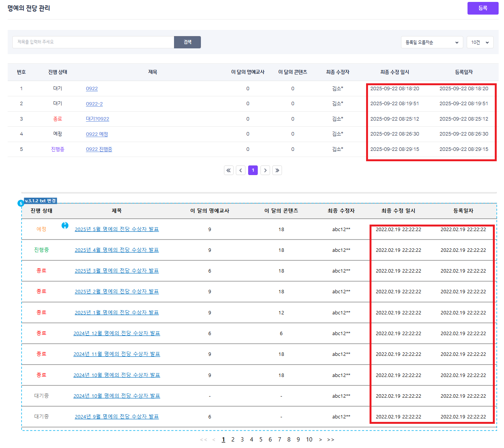Open the 10건 page size dropdown
Screen dimensions: 504x448
[480, 42]
